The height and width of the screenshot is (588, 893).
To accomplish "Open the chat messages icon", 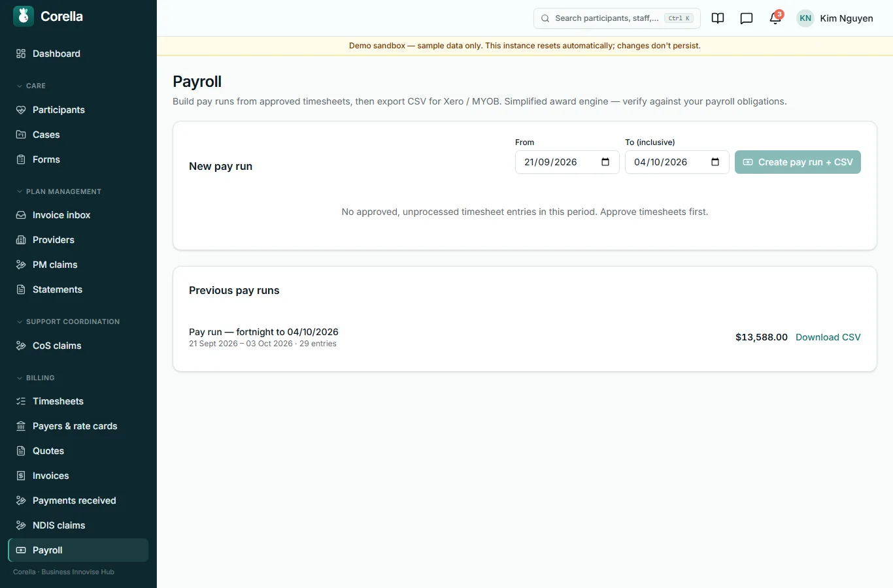I will tap(747, 18).
